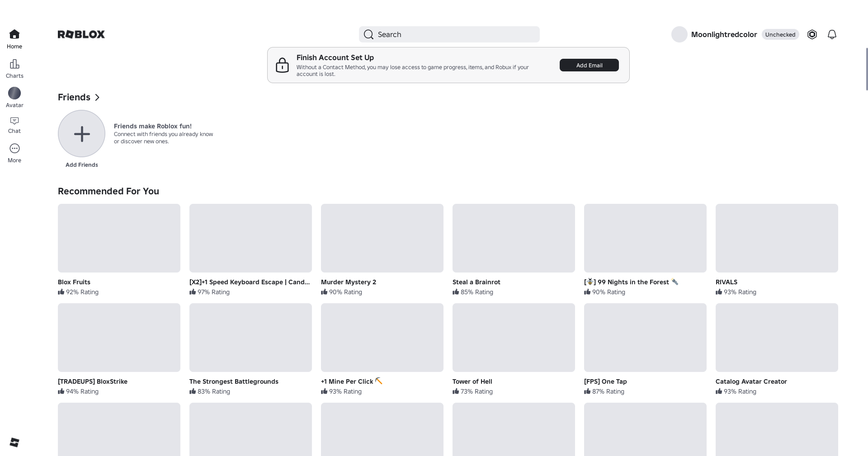Click the 94% Rating text
Image resolution: width=868 pixels, height=456 pixels.
pos(82,391)
